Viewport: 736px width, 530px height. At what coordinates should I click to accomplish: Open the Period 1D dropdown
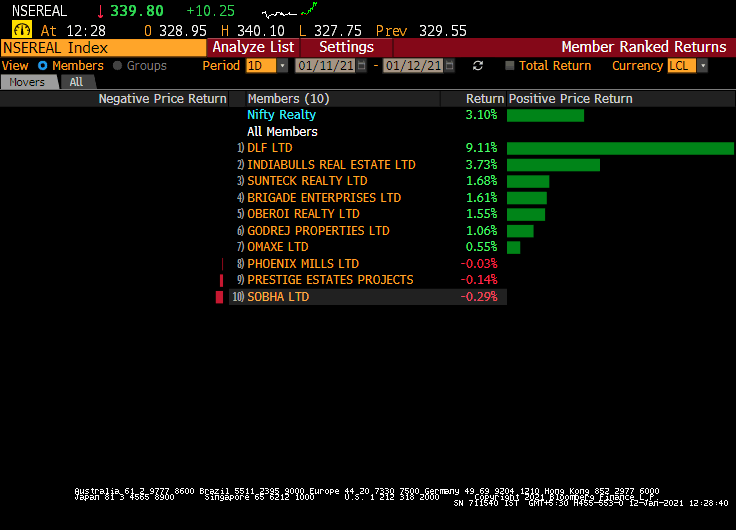282,66
